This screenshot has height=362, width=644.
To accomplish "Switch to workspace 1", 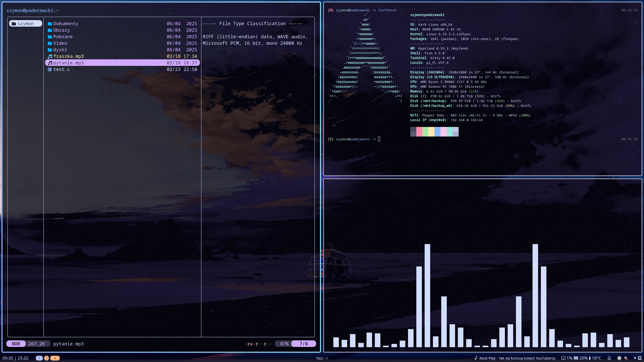I will pos(39,358).
